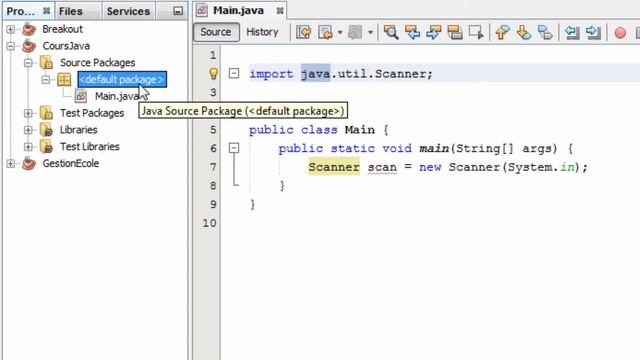Collapse the main method fold on line 6
The height and width of the screenshot is (360, 640).
(234, 148)
